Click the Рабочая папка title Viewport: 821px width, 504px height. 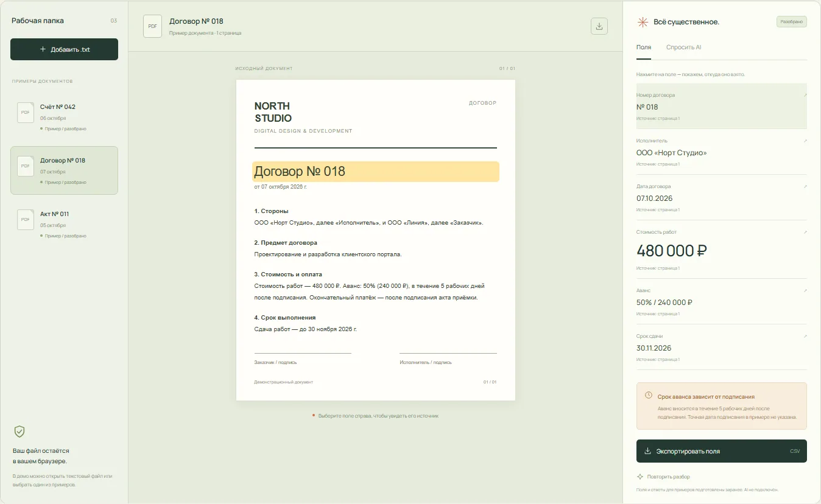(38, 21)
